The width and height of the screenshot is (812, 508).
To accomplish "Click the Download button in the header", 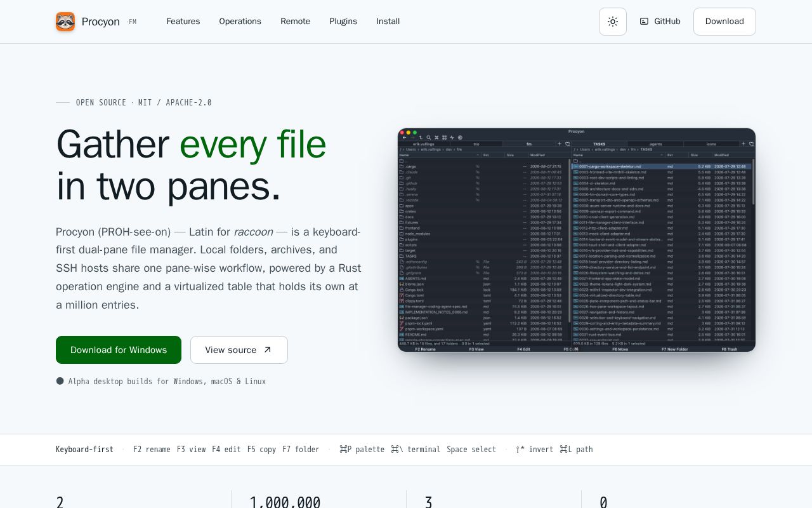I will tap(724, 22).
